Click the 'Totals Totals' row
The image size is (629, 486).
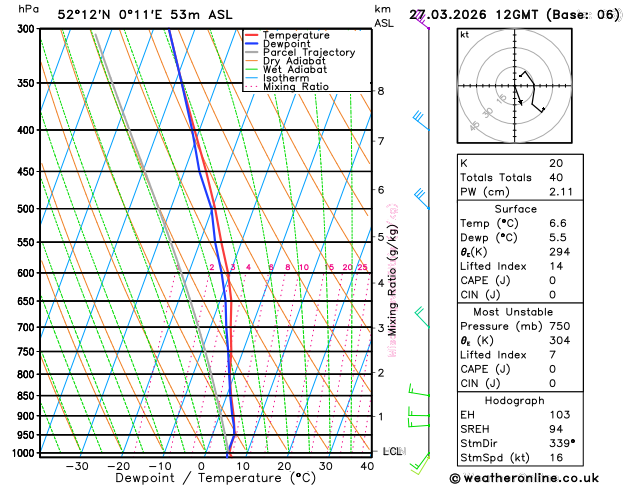(520, 178)
